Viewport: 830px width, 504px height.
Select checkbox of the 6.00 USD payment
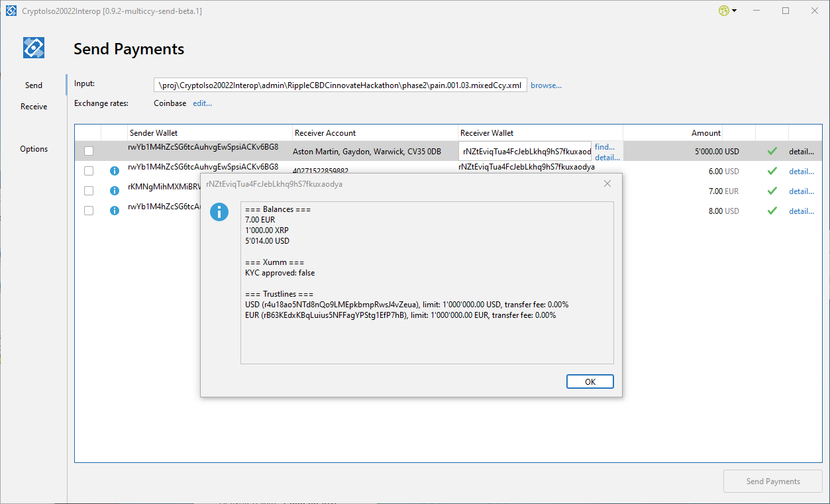[89, 172]
